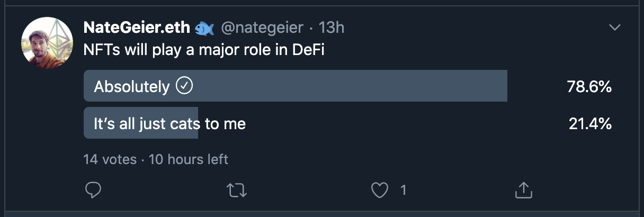The width and height of the screenshot is (644, 217).
Task: Click the filled bar of the Absolutely result
Action: coord(296,86)
